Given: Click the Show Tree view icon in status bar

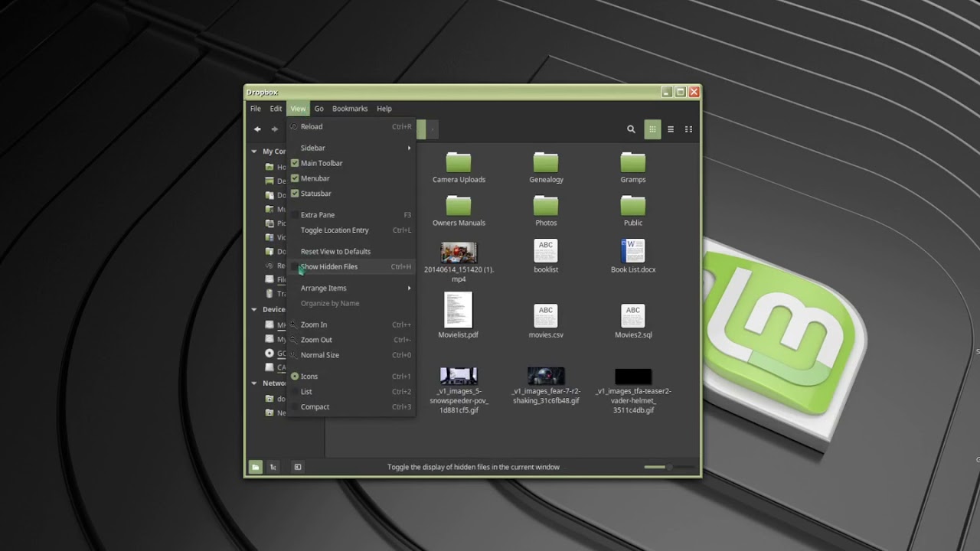Looking at the screenshot, I should [273, 467].
